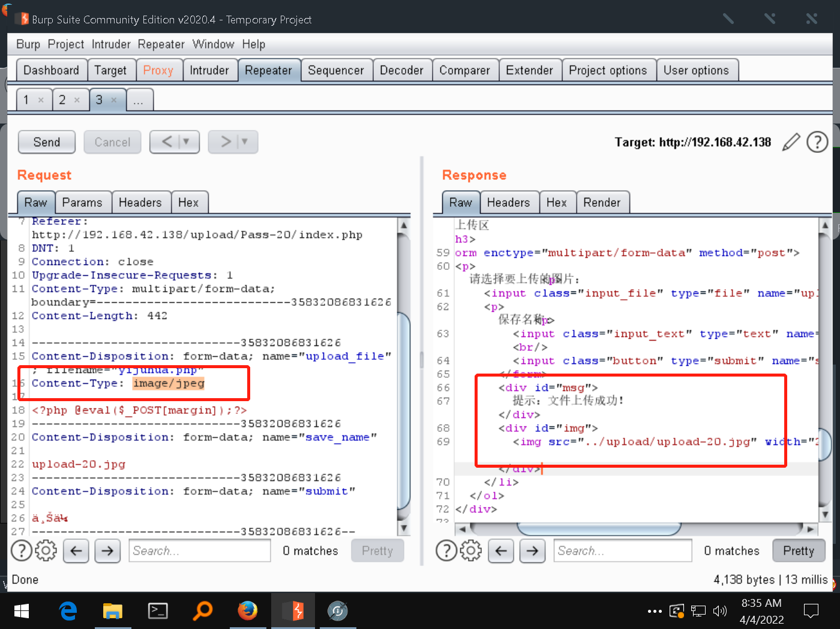Go to next response search match arrow
This screenshot has height=629, width=840.
tap(532, 550)
